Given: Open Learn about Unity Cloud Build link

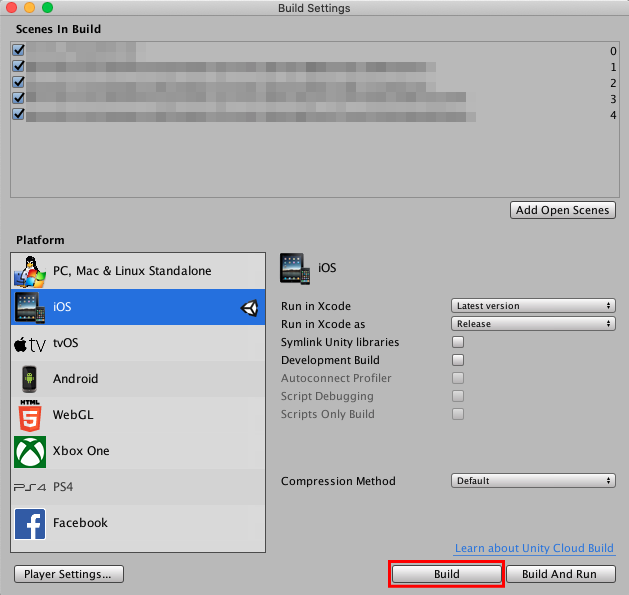Looking at the screenshot, I should (x=534, y=548).
